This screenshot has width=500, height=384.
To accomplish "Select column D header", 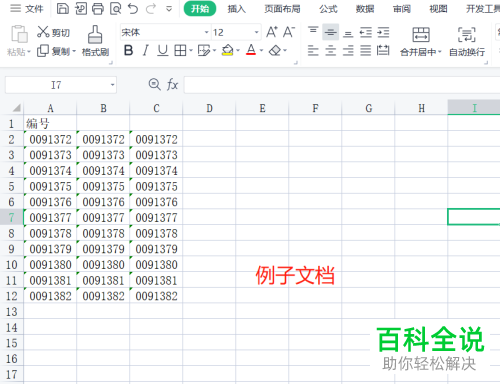I will [x=209, y=108].
